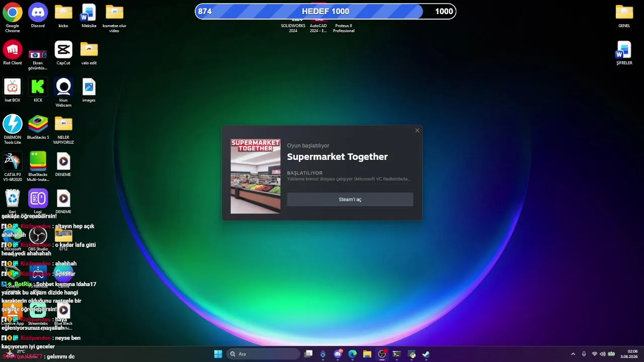Viewport: 644px width, 362px height.
Task: Click the taskbar 'Ara' search box
Action: pos(263,354)
